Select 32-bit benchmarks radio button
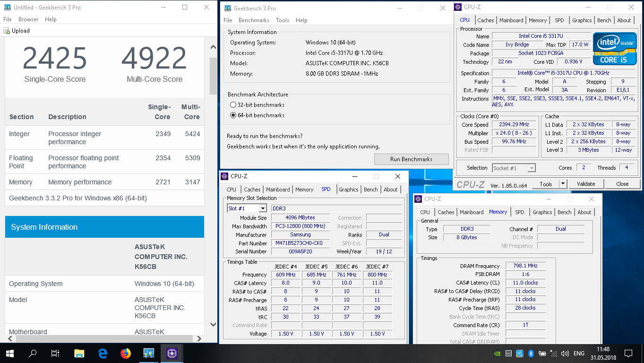 233,105
